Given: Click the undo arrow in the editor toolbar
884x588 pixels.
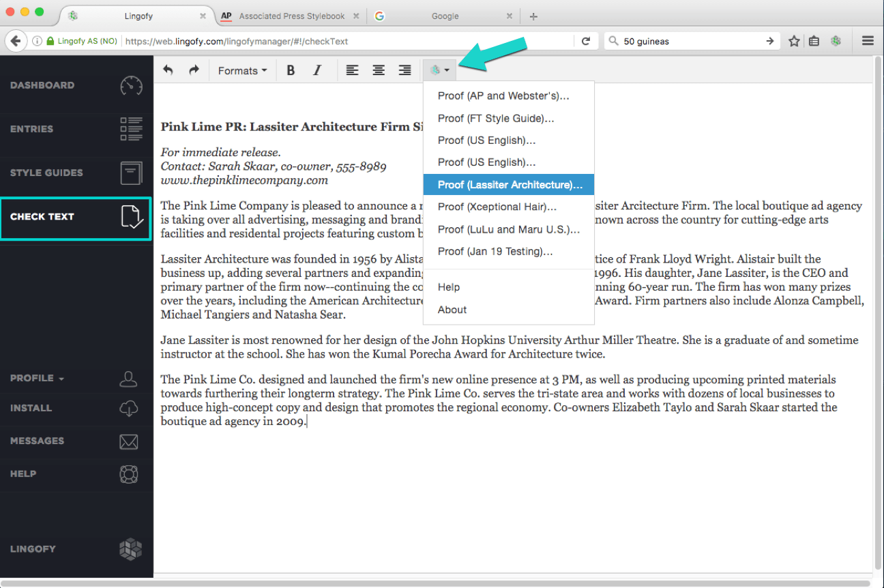Looking at the screenshot, I should tap(168, 70).
